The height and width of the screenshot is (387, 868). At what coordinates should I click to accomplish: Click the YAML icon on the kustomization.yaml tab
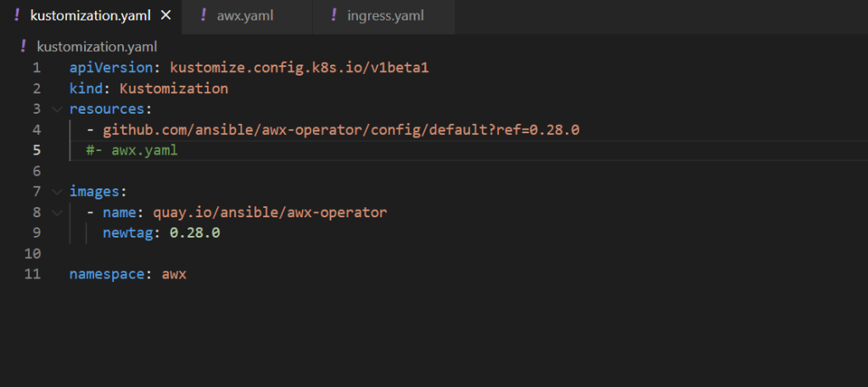pyautogui.click(x=17, y=15)
